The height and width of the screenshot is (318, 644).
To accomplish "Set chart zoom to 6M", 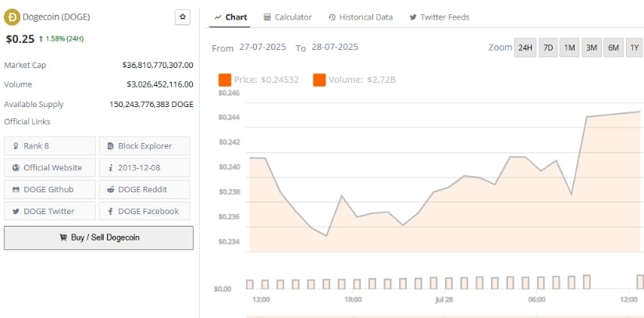I will click(614, 48).
